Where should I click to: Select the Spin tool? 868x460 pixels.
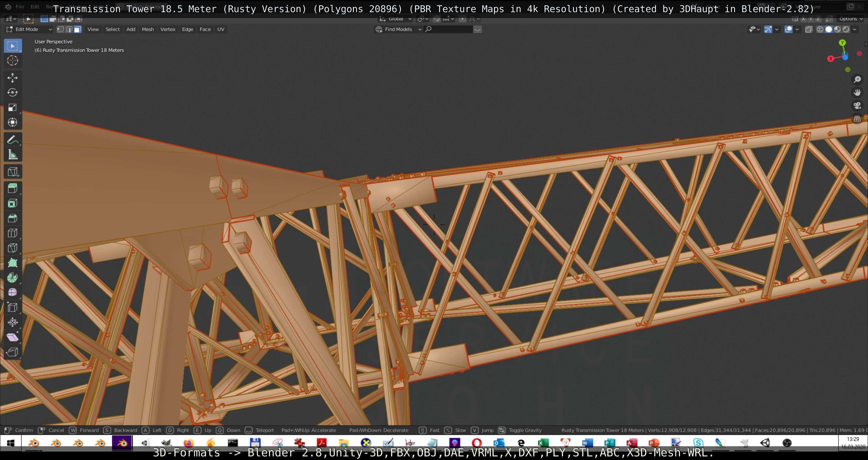pyautogui.click(x=13, y=277)
